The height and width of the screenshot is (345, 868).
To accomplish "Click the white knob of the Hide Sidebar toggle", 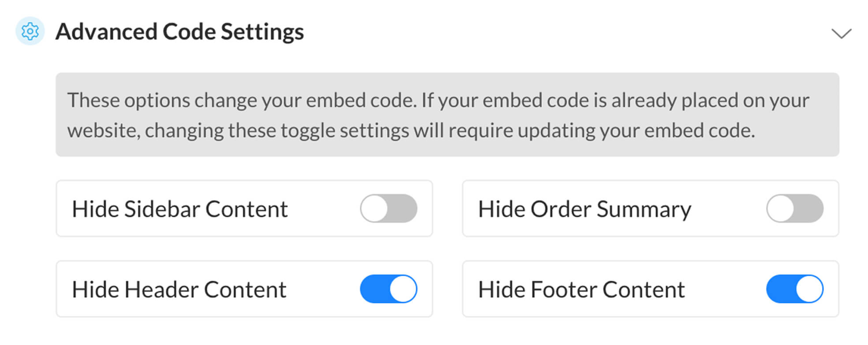I will coord(374,208).
